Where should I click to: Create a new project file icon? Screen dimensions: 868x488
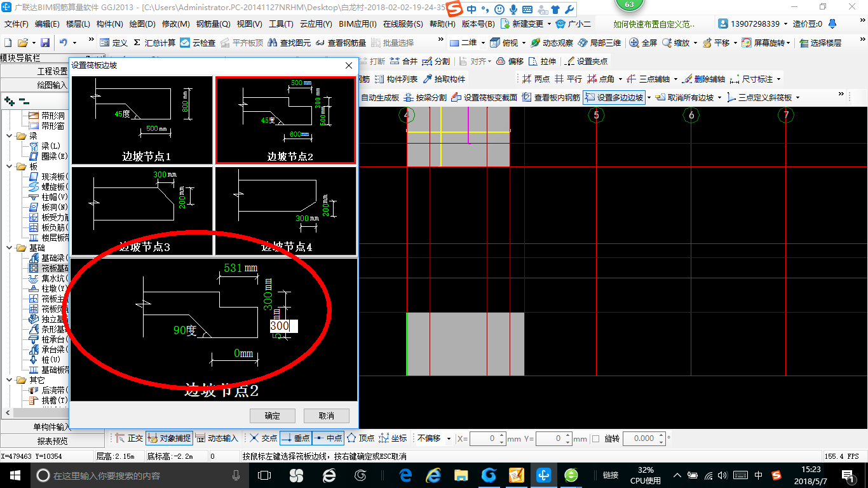click(8, 43)
